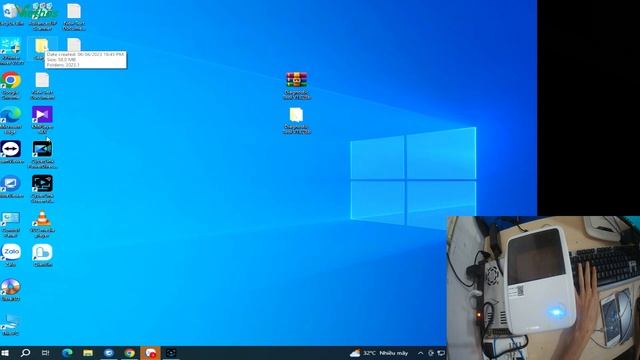
Task: Click the highlighted recording app on taskbar
Action: (150, 353)
